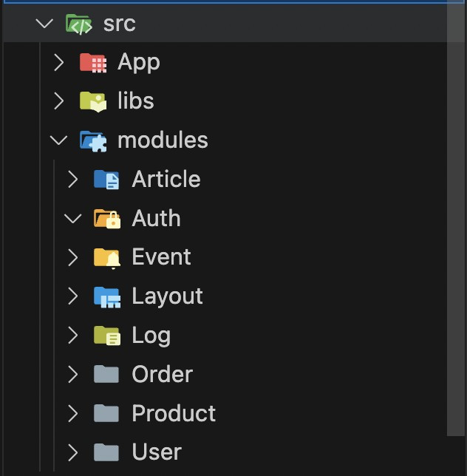The height and width of the screenshot is (476, 467).
Task: Expand the App folder chevron
Action: pyautogui.click(x=58, y=63)
